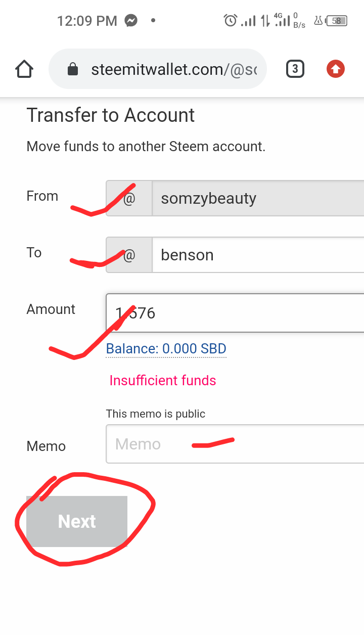Viewport: 364px width, 635px height.
Task: Tap the Balance: 0.000 SBD link
Action: 166,349
